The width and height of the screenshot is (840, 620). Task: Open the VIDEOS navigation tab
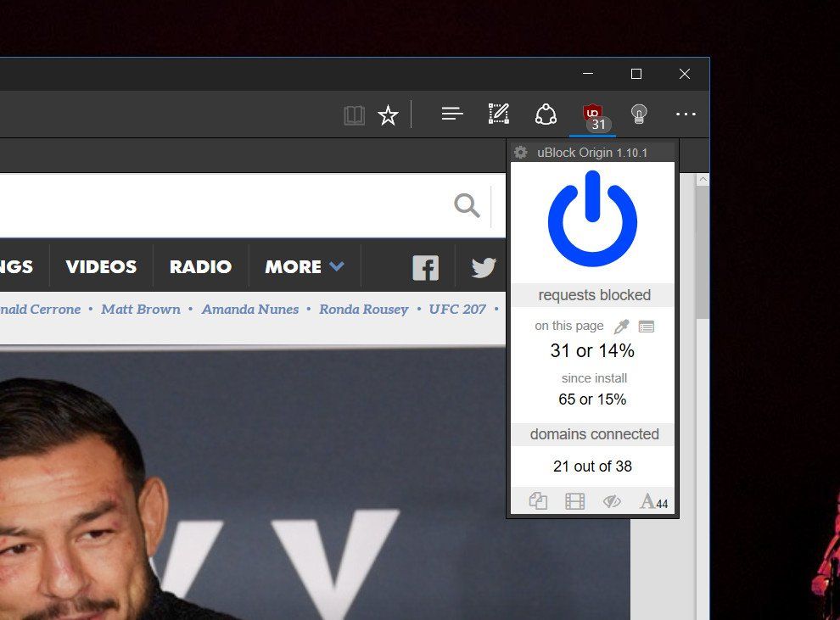(101, 266)
